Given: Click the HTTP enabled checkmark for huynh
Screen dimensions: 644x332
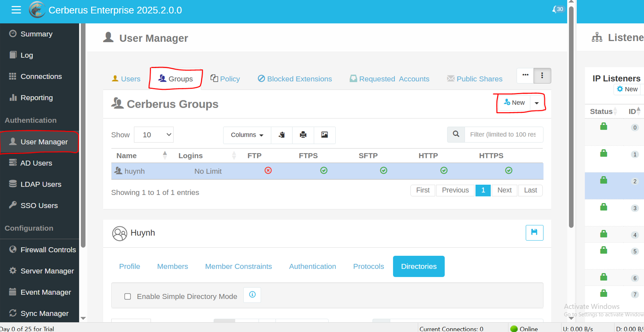Looking at the screenshot, I should 444,170.
